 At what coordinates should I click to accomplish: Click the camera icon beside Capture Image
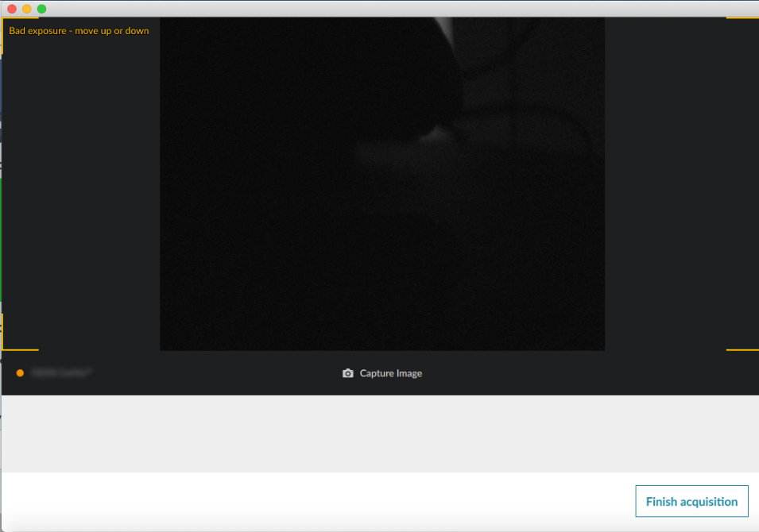(x=347, y=373)
